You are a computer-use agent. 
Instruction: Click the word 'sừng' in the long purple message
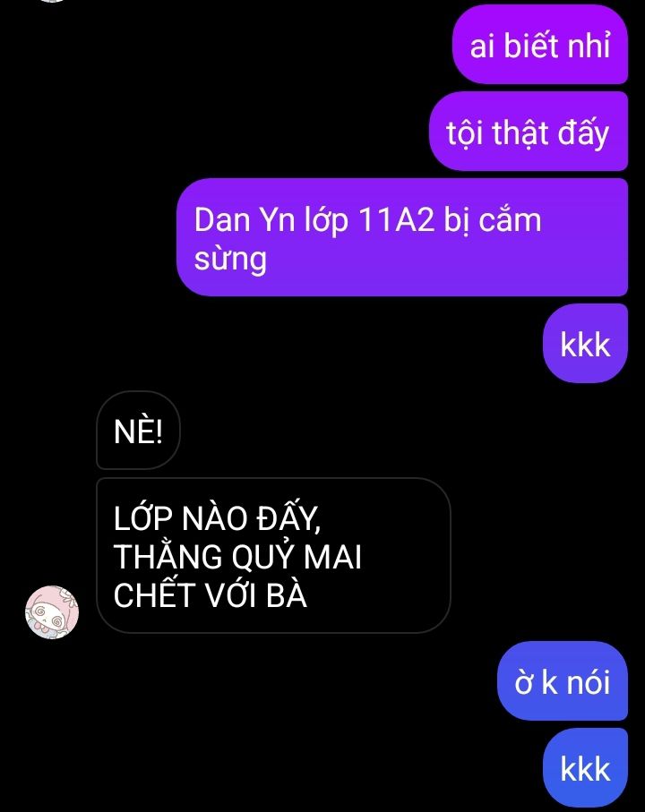click(x=230, y=259)
